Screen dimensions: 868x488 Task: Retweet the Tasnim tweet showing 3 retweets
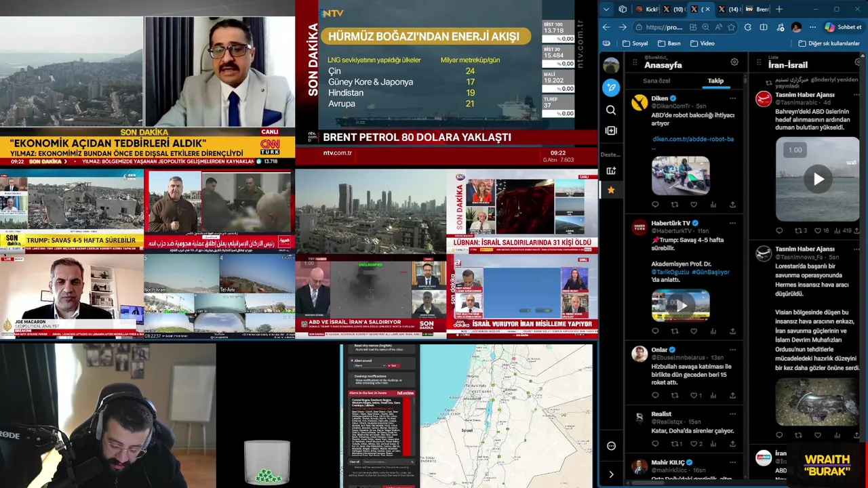[x=798, y=230]
